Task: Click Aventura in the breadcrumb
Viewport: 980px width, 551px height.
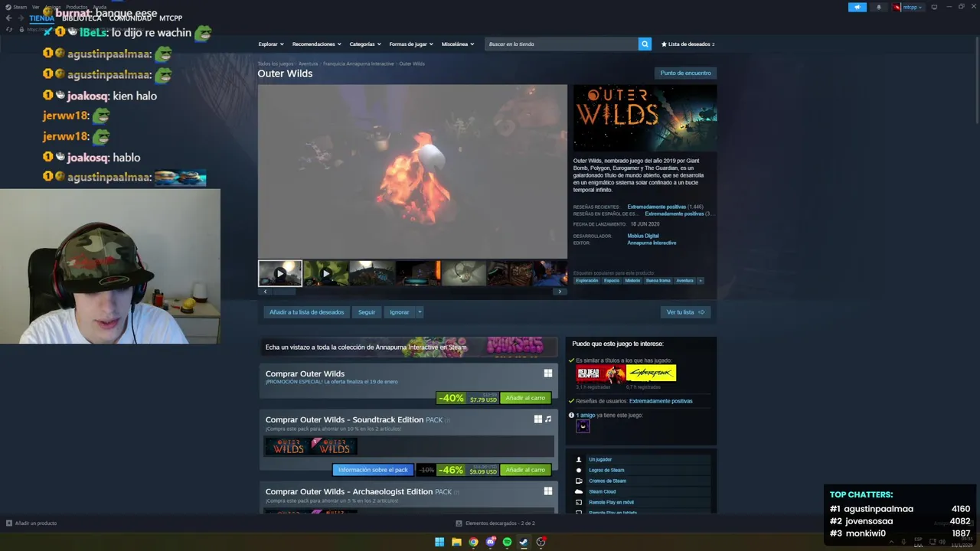Action: click(308, 64)
